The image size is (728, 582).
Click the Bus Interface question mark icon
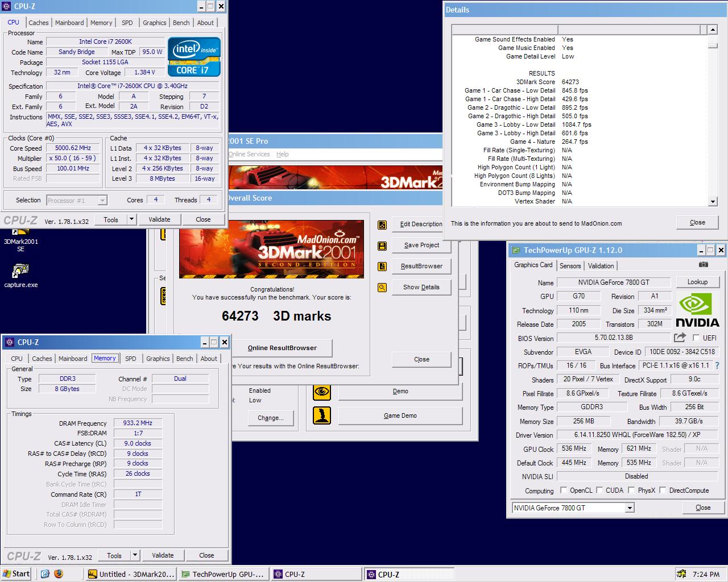[x=717, y=366]
